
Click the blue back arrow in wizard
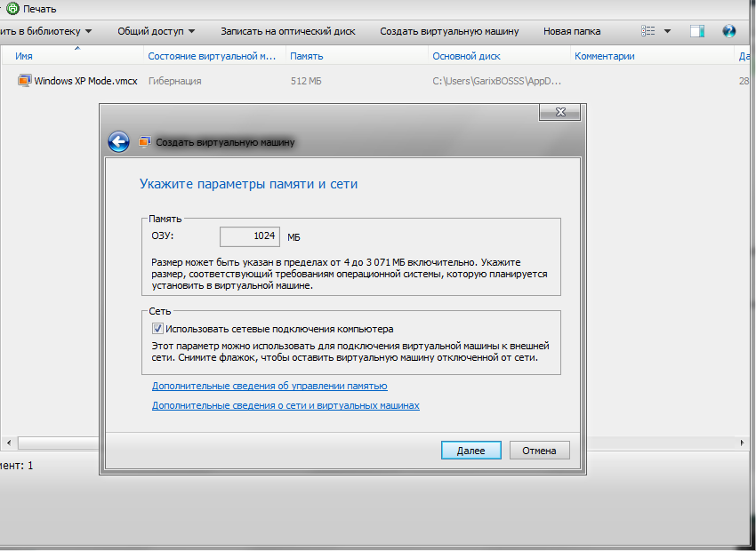(118, 142)
